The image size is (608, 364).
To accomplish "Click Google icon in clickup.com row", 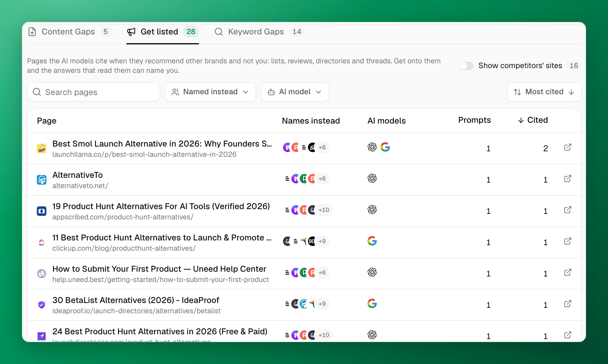I will [372, 241].
